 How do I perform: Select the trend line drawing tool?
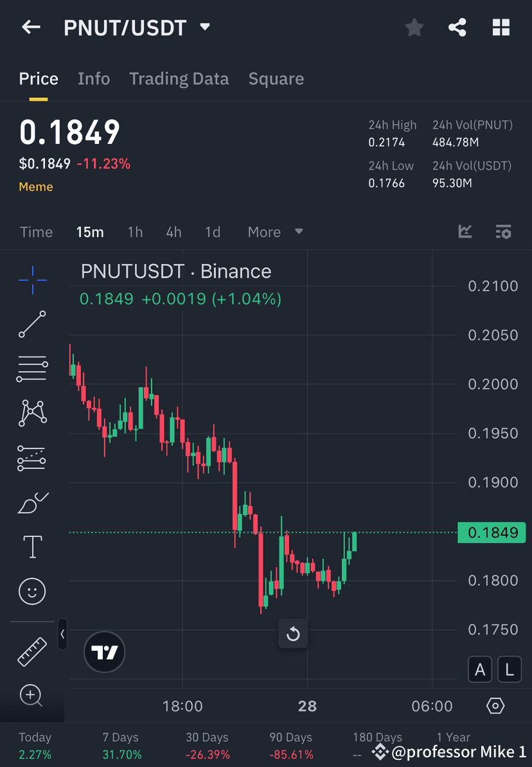(32, 324)
